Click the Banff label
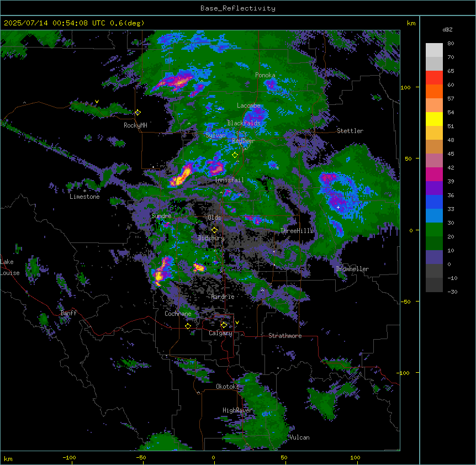 68,313
